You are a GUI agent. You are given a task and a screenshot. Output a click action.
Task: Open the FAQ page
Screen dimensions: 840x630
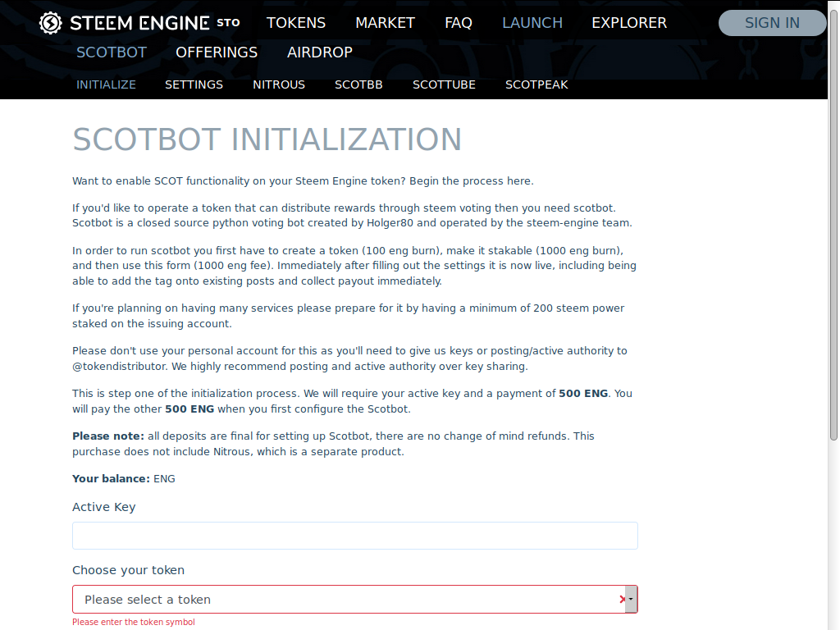[459, 23]
